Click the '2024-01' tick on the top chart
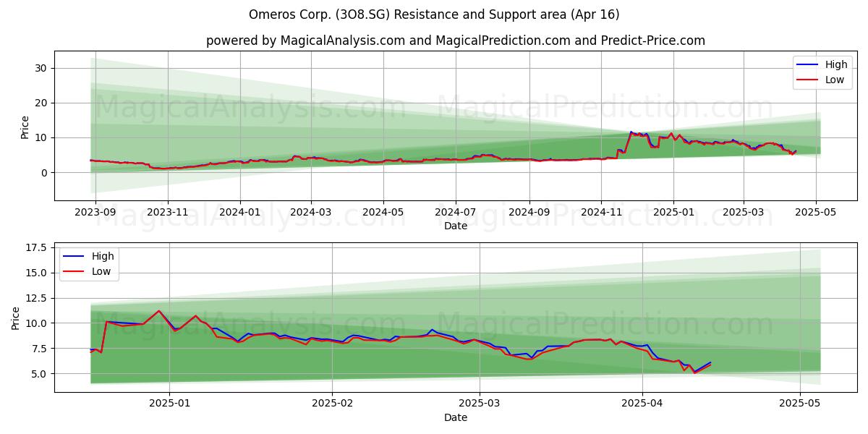868x434 pixels. (x=239, y=212)
